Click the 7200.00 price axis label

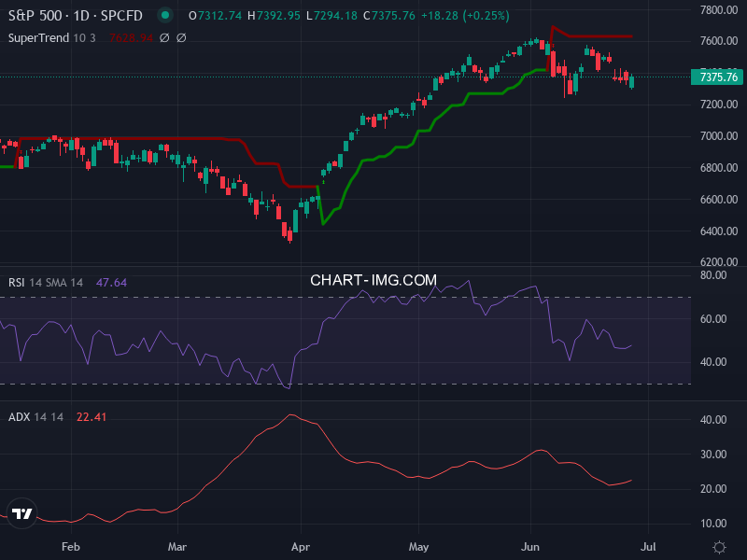[719, 105]
